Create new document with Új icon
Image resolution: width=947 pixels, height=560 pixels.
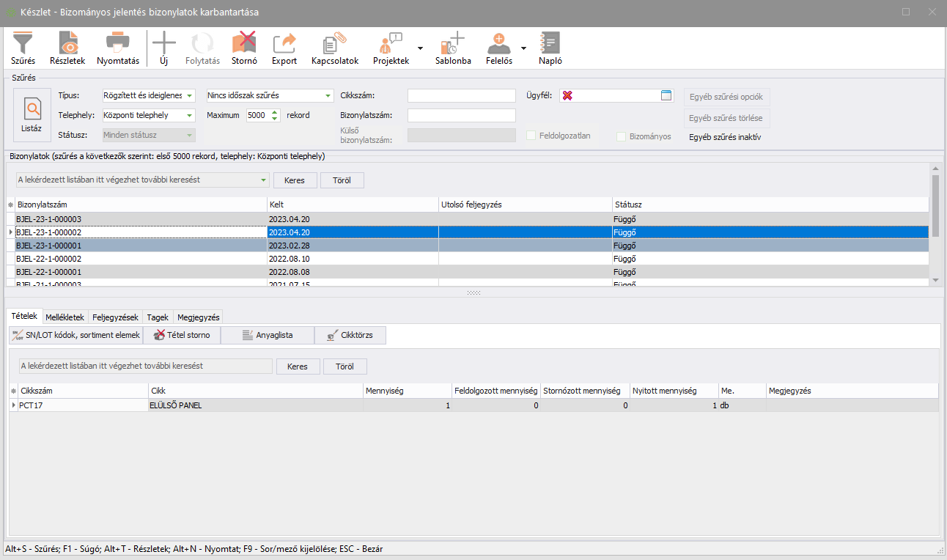click(x=164, y=48)
